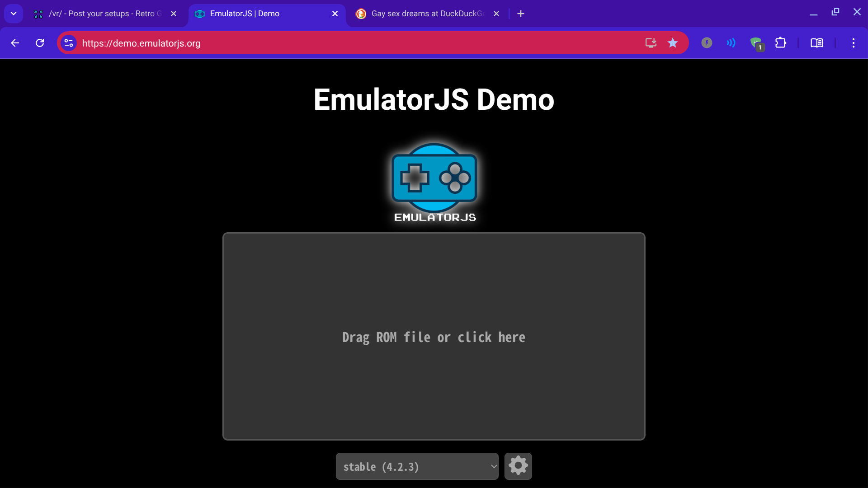Image resolution: width=868 pixels, height=488 pixels.
Task: Open the browser three-dot menu
Action: click(853, 43)
